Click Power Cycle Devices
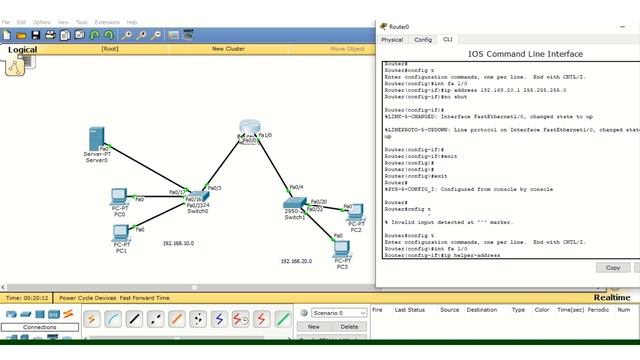Screen dimensions: 640x360 [x=88, y=298]
